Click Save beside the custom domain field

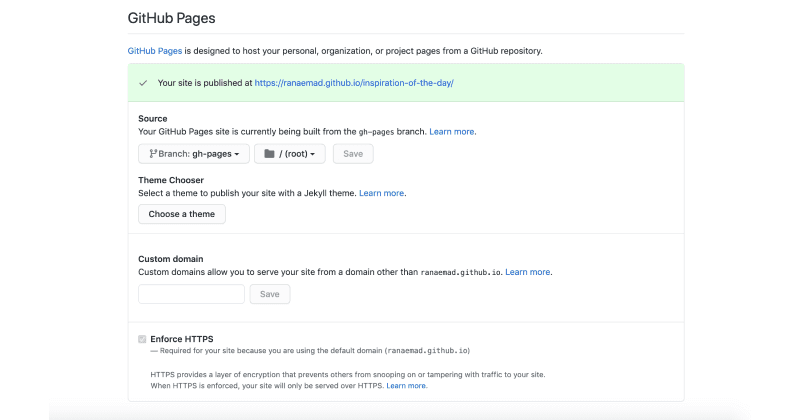270,294
